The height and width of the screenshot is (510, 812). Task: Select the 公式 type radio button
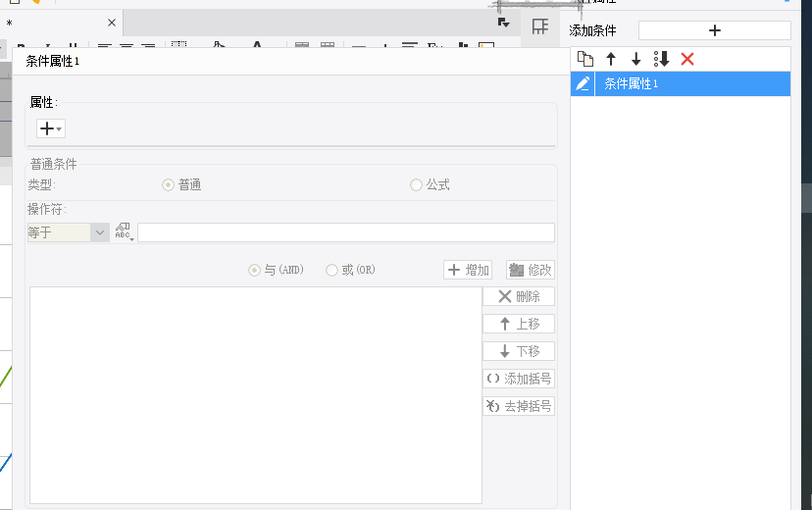[417, 184]
